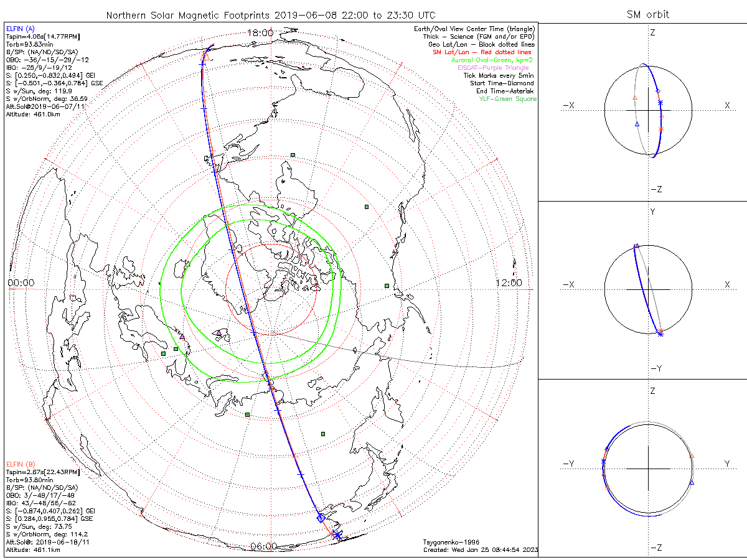Select the green VLF square nearest 12:00 label

[387, 286]
